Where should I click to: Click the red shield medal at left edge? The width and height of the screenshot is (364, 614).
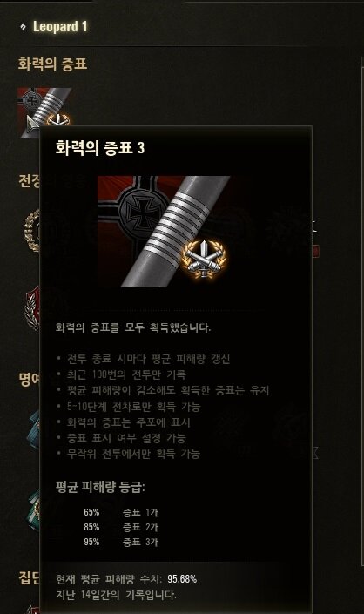32,307
